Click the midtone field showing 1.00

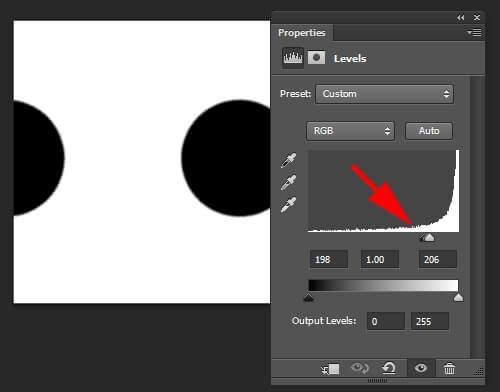(380, 259)
